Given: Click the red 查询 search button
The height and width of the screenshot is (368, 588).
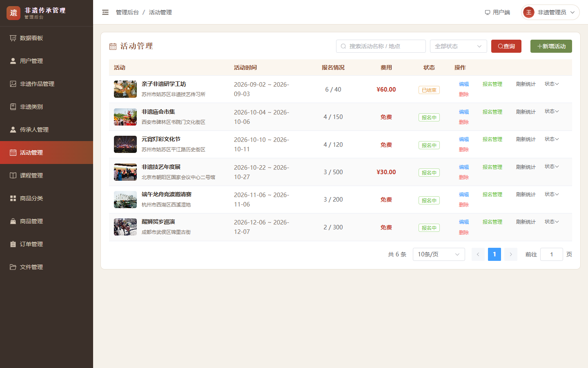Looking at the screenshot, I should [x=506, y=46].
